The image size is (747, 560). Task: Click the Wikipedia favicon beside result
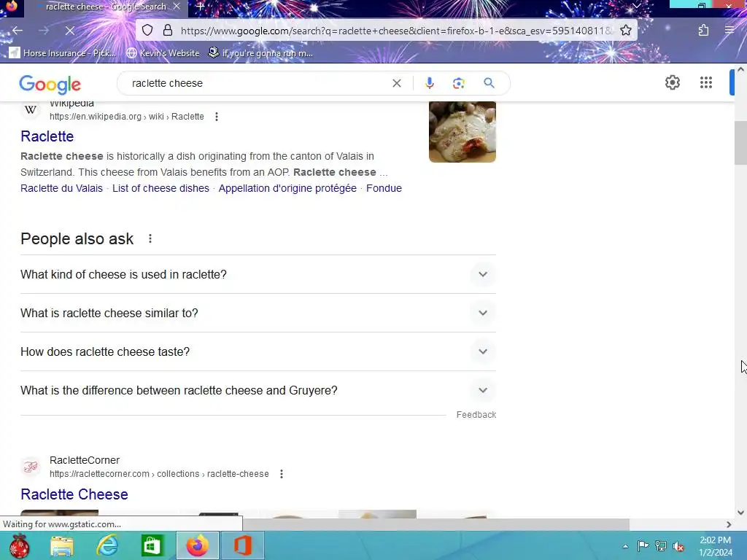click(31, 109)
